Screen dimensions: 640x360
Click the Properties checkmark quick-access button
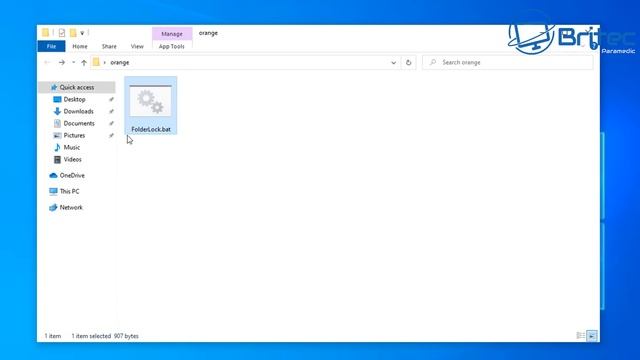click(x=62, y=33)
